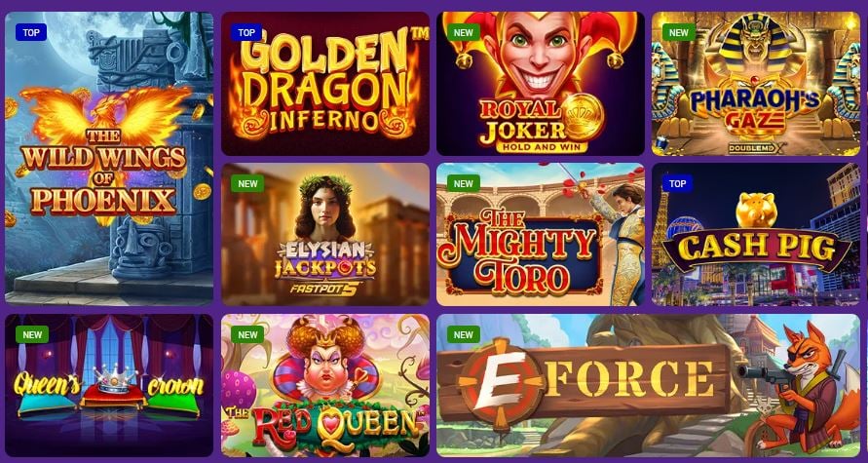Click NEW badge on The Red Queen
Image resolution: width=868 pixels, height=463 pixels.
pos(247,334)
